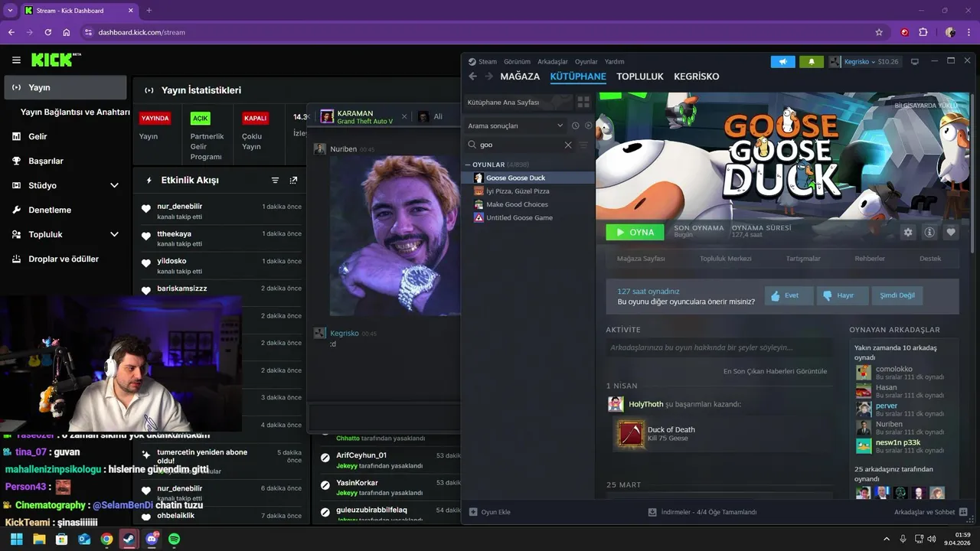Image resolution: width=980 pixels, height=551 pixels.
Task: Switch Steam library to grid view
Action: [583, 102]
